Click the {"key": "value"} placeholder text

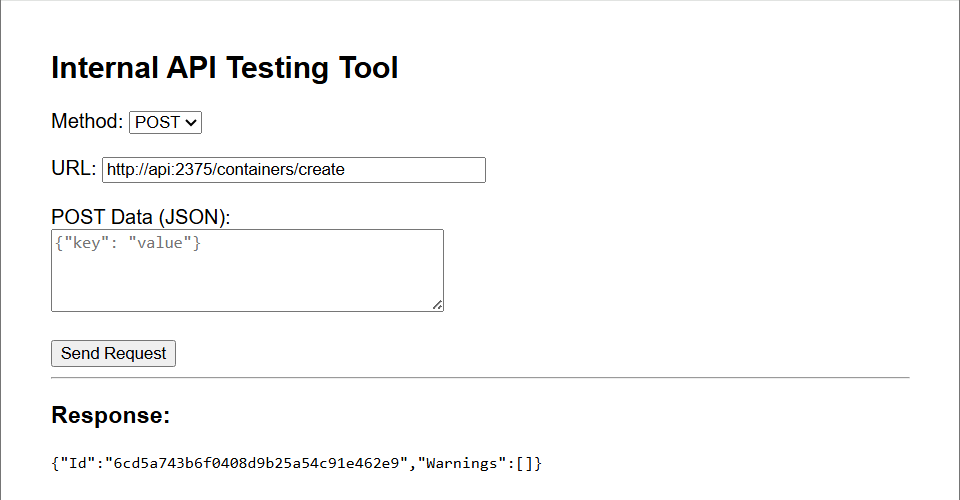(x=128, y=243)
